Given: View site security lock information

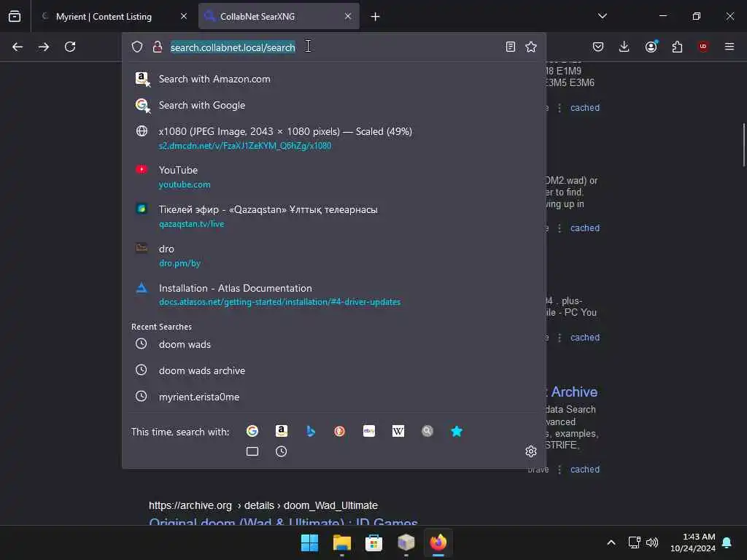Looking at the screenshot, I should pos(158,47).
